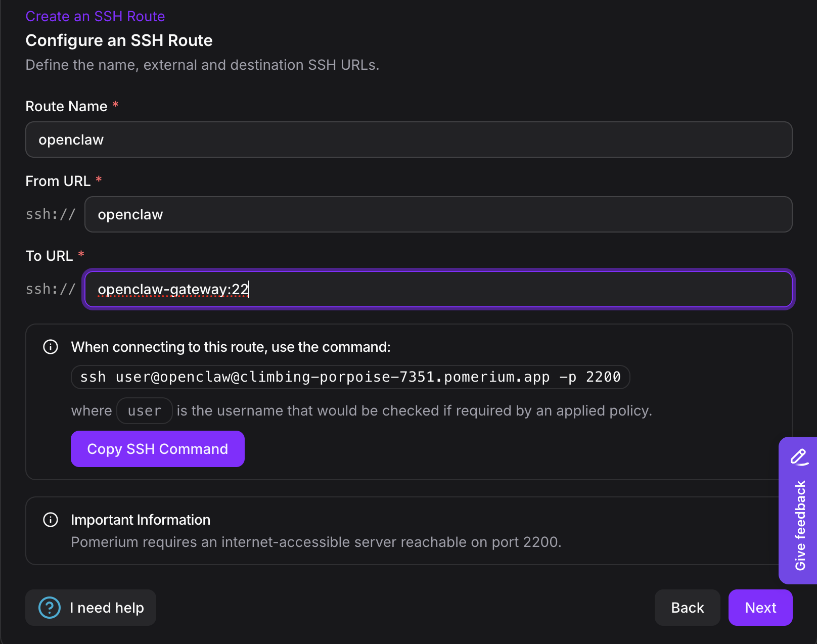This screenshot has height=644, width=817.
Task: Select the user username chip
Action: 144,410
